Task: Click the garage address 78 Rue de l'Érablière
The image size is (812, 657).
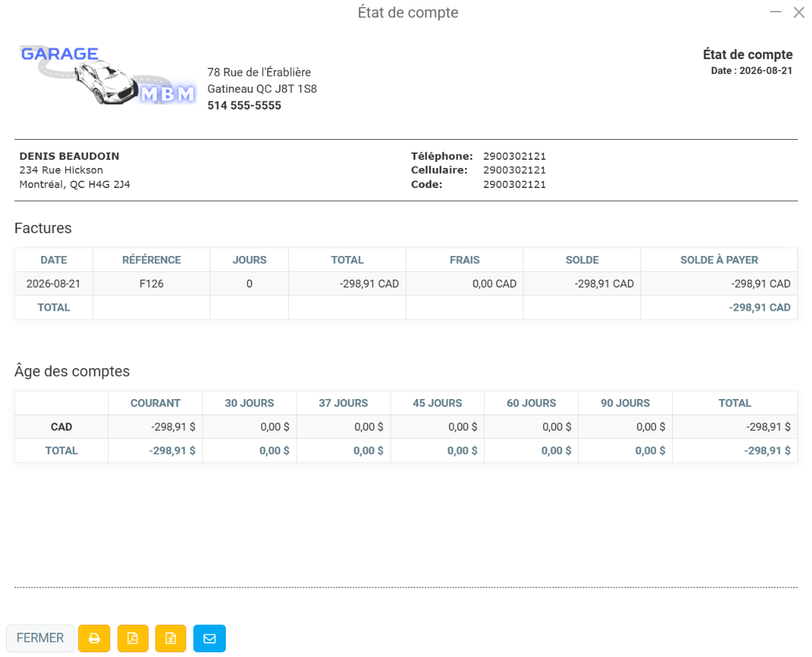Action: [x=259, y=72]
